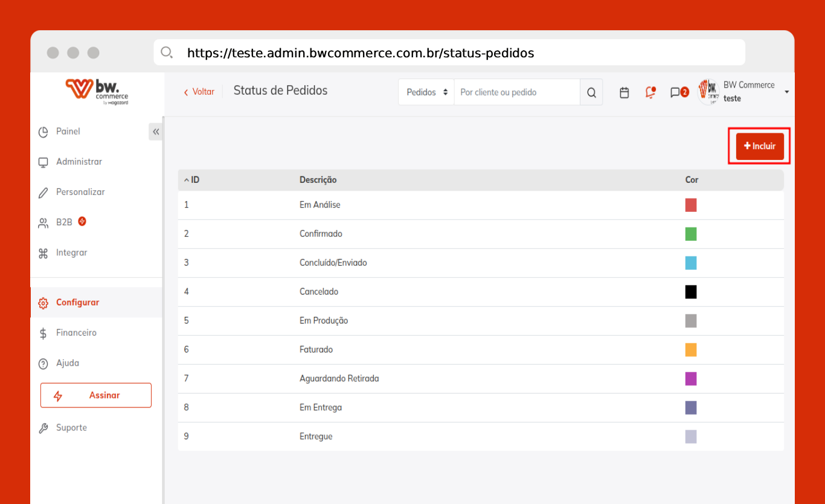This screenshot has width=825, height=504.
Task: Click the search magnifier button
Action: pyautogui.click(x=591, y=92)
